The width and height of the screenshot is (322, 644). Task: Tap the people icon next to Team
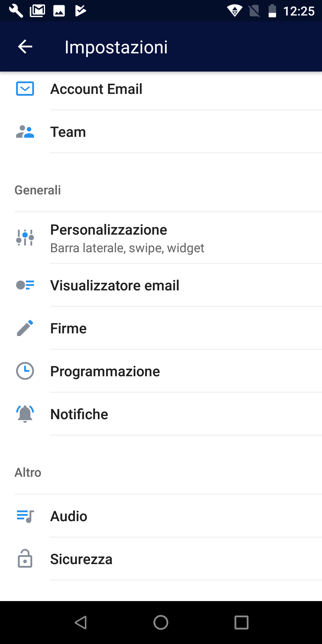click(25, 132)
